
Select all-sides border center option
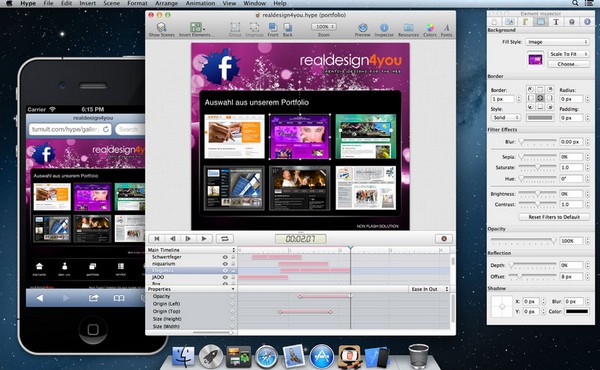pyautogui.click(x=540, y=98)
